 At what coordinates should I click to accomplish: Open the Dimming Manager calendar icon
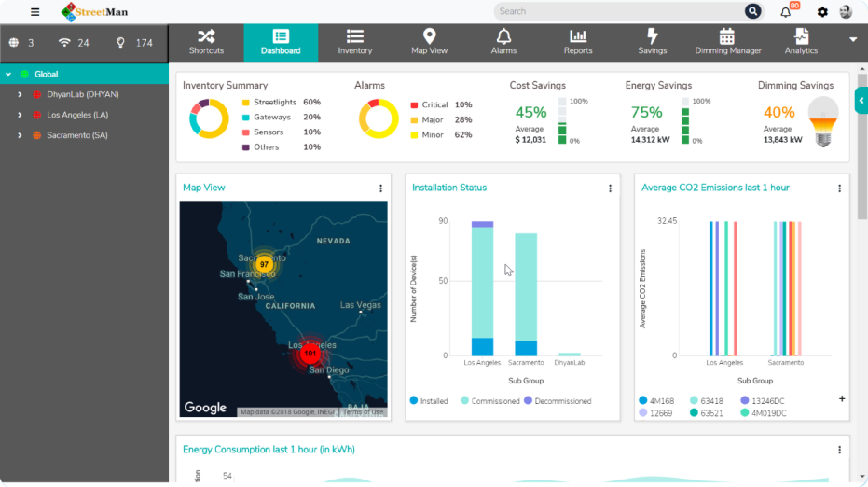pos(727,36)
